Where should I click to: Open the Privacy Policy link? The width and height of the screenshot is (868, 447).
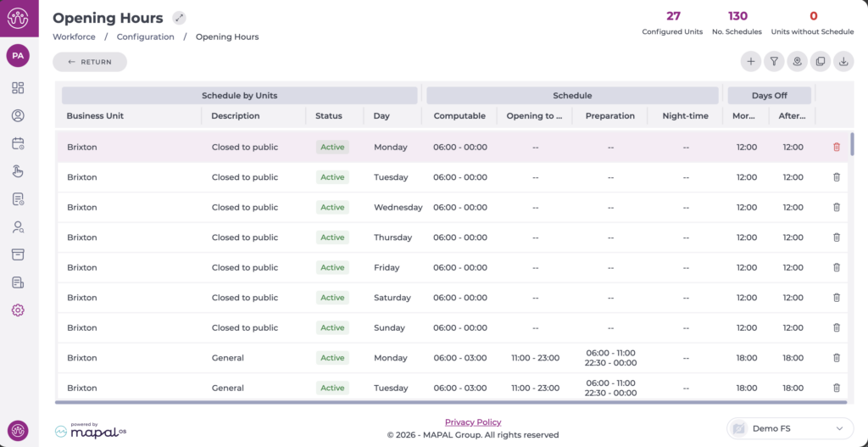[x=473, y=422]
